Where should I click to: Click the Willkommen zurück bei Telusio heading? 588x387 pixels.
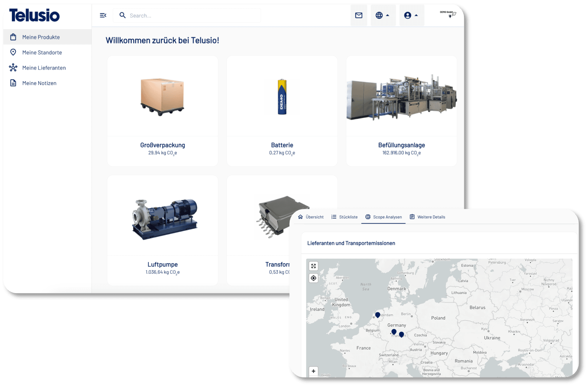pos(162,40)
